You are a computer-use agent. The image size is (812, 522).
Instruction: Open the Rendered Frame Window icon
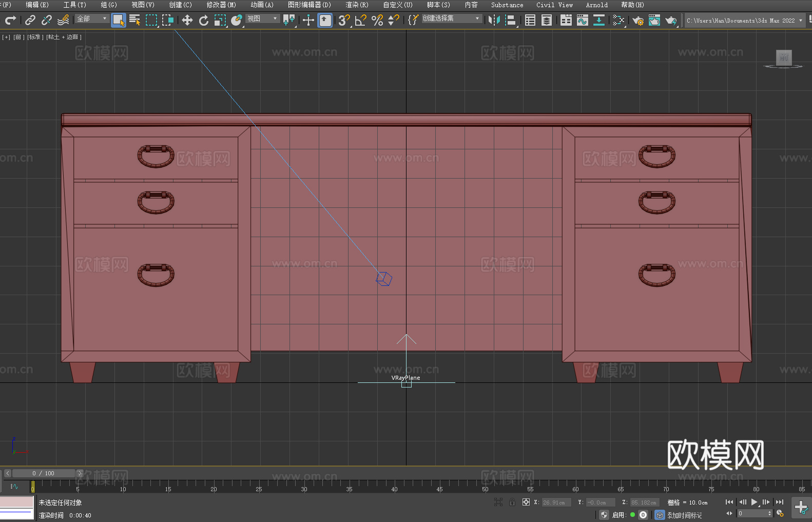click(x=654, y=20)
